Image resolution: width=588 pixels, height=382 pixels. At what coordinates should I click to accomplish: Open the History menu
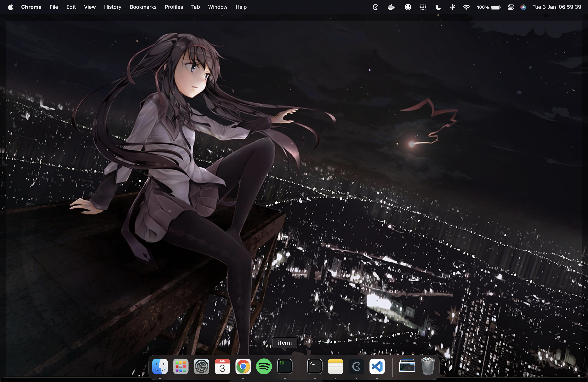point(113,7)
